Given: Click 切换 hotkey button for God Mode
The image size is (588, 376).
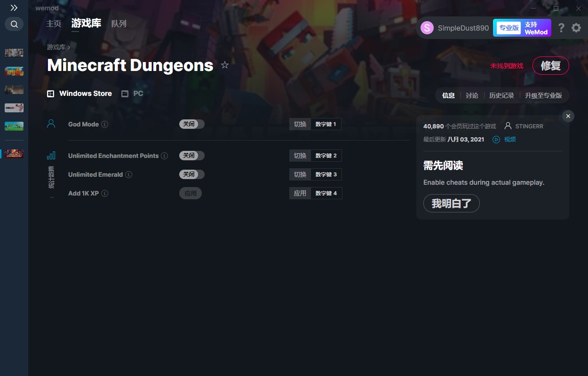Looking at the screenshot, I should 300,124.
